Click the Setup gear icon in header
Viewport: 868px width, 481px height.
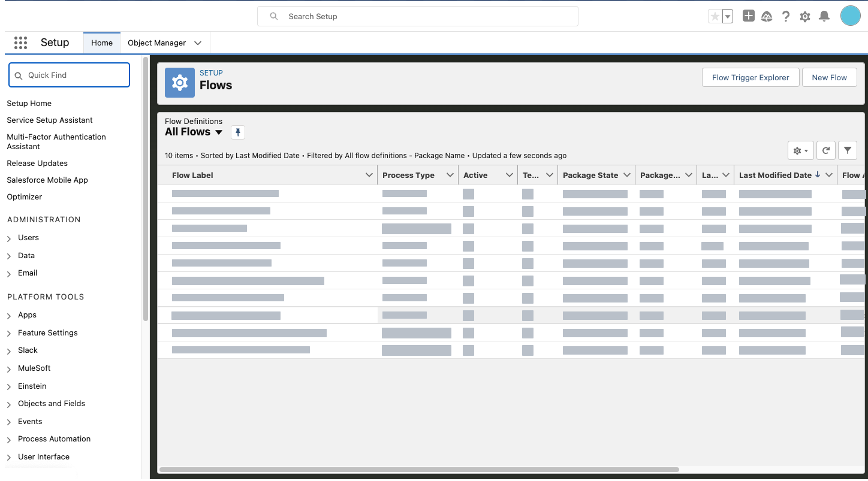click(x=805, y=17)
